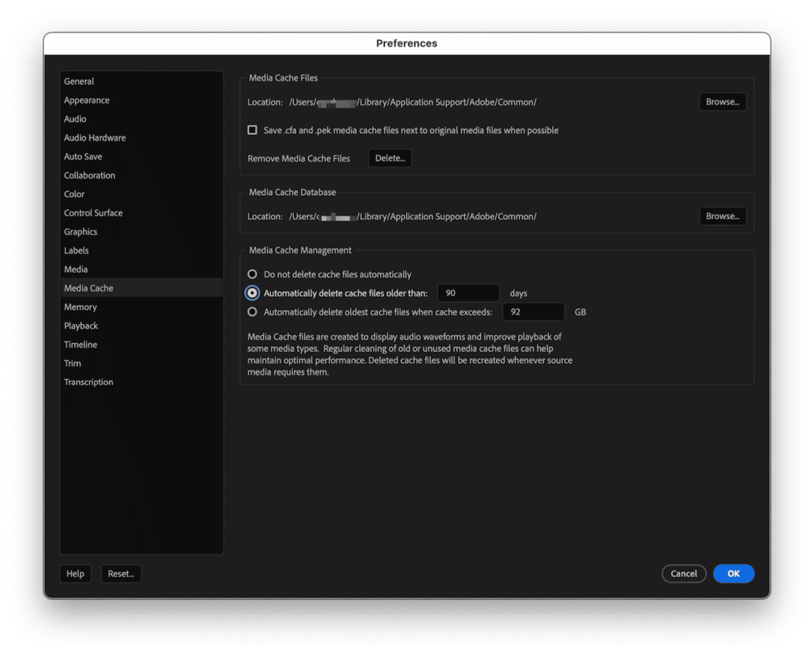Enable saving .cfa and .pek cache files checkbox
The image size is (812, 648).
click(x=252, y=130)
